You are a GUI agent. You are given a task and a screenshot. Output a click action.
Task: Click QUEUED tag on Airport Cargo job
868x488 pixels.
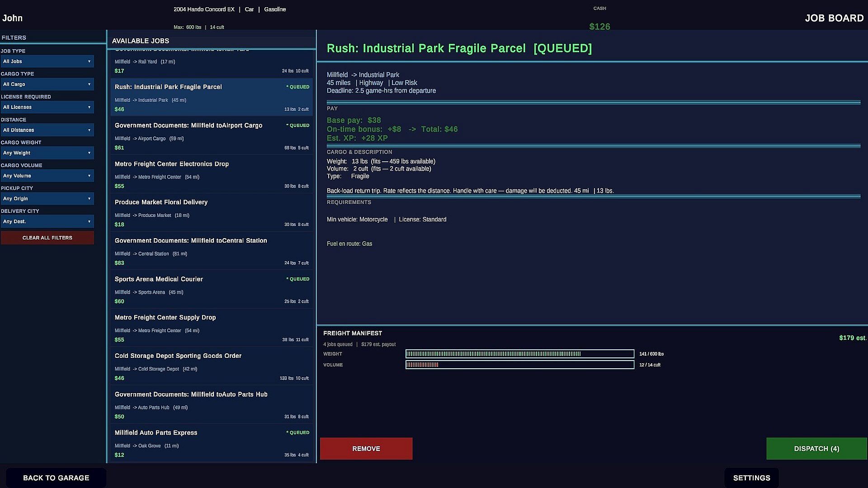click(x=298, y=125)
